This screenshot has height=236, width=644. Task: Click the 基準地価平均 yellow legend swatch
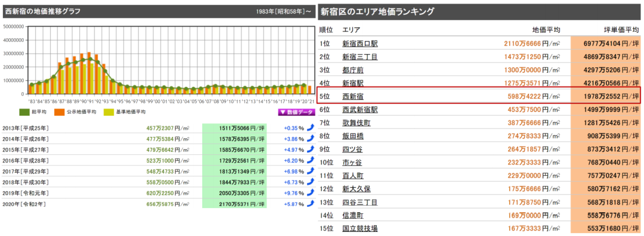click(x=109, y=111)
